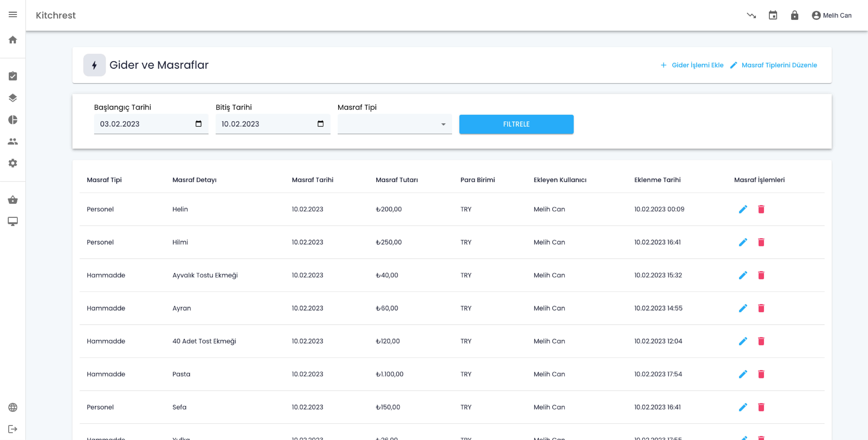Delete the Pasta expense row
The image size is (868, 440).
pos(761,374)
